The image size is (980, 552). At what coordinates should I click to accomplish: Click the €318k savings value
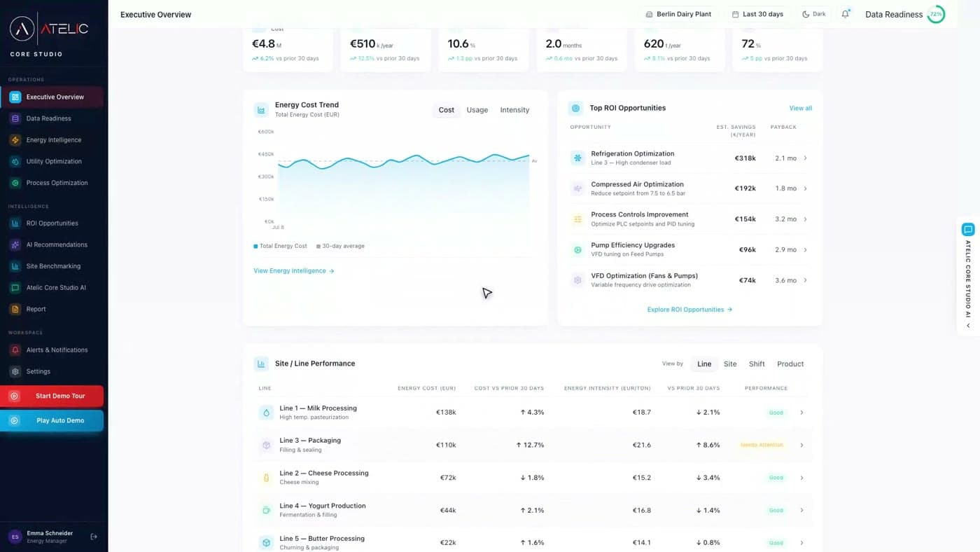click(x=745, y=158)
